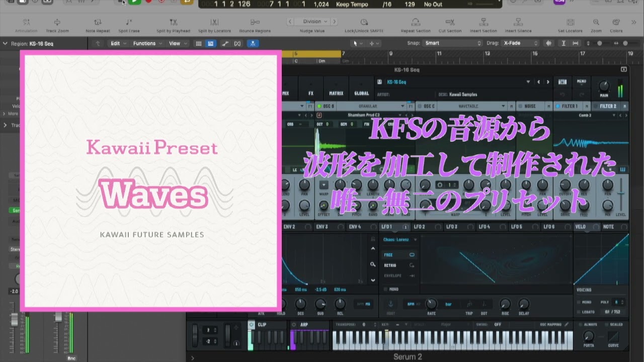
Task: Click Set Locators in the toolbar
Action: pos(571,26)
